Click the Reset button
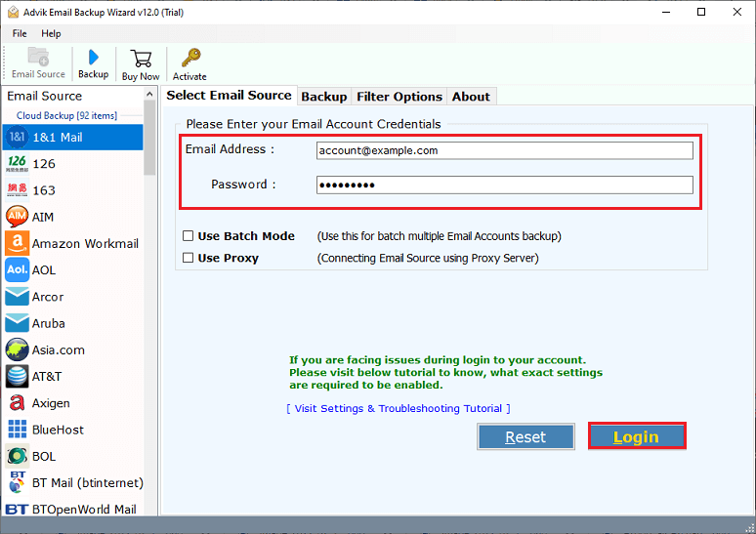Screen dimensions: 756x534 coord(525,436)
